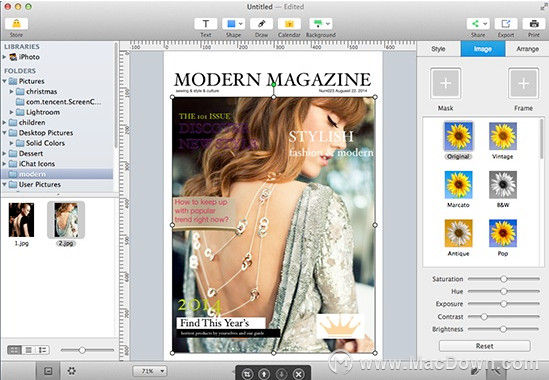Click the Background tool icon
The width and height of the screenshot is (549, 380).
pyautogui.click(x=318, y=24)
